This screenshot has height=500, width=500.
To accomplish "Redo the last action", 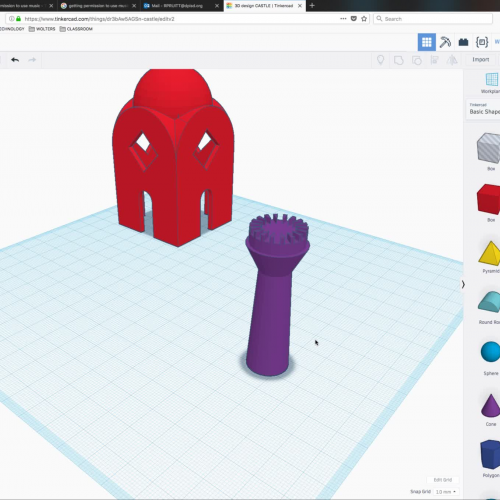I will (32, 60).
